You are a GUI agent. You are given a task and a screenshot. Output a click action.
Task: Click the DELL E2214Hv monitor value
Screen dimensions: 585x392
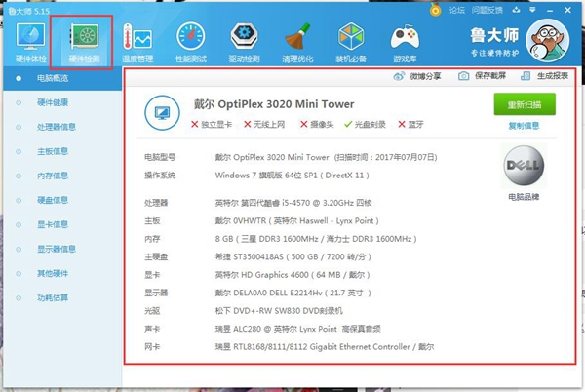click(x=292, y=294)
